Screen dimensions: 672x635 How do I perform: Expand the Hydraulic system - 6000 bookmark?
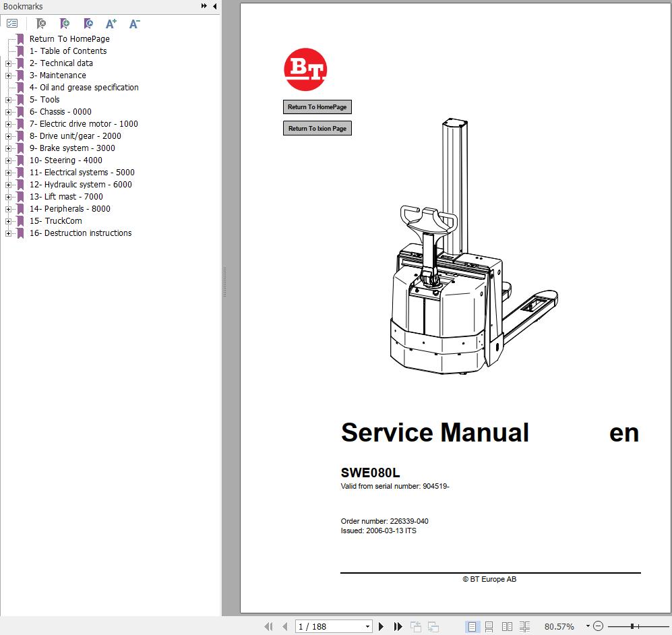(8, 185)
